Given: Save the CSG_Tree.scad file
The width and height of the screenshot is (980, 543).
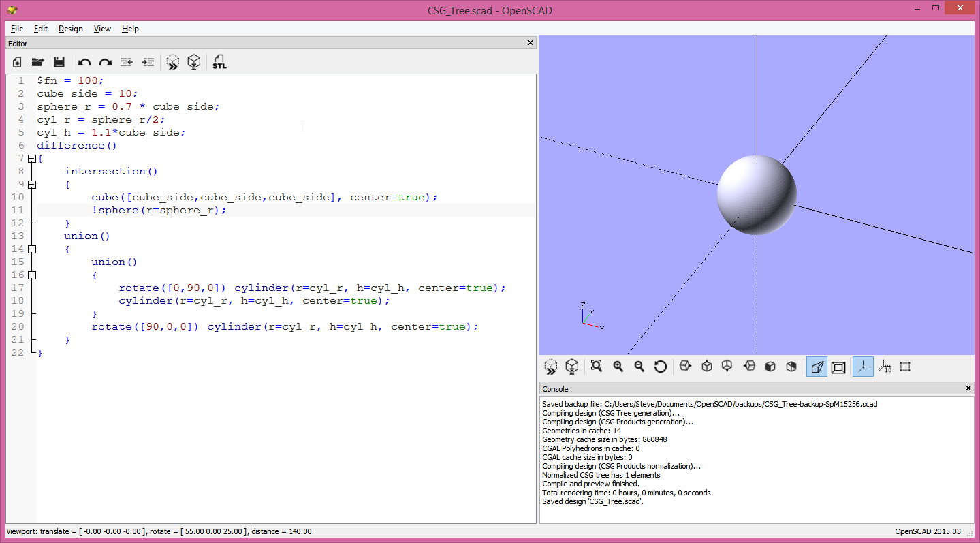Looking at the screenshot, I should tap(59, 61).
